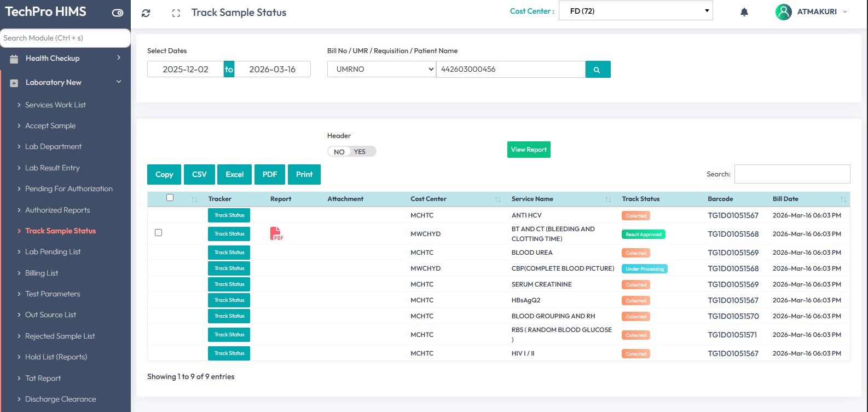
Task: Check the select-all checkbox in table header
Action: click(x=170, y=198)
